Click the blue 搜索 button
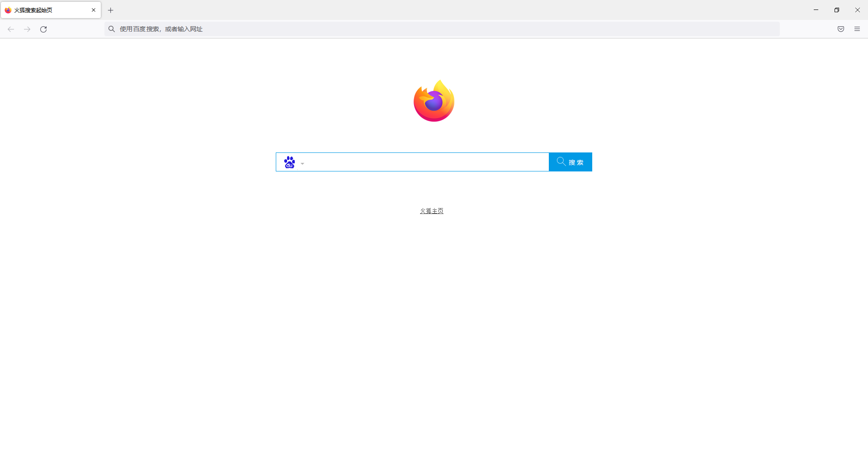The width and height of the screenshot is (868, 470). pos(570,162)
